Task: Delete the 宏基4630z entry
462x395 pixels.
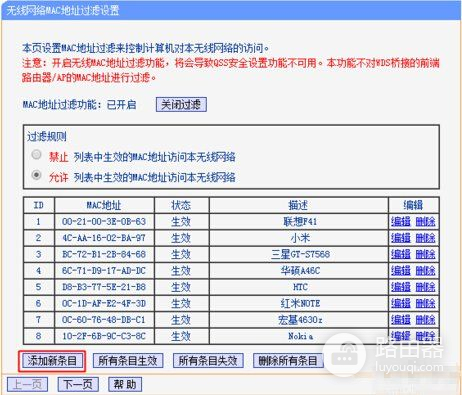Action: point(425,320)
